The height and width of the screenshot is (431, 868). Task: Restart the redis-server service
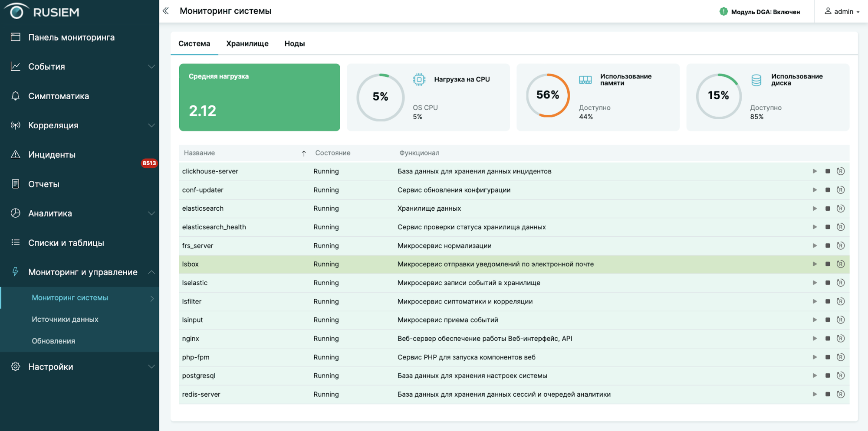(x=841, y=394)
